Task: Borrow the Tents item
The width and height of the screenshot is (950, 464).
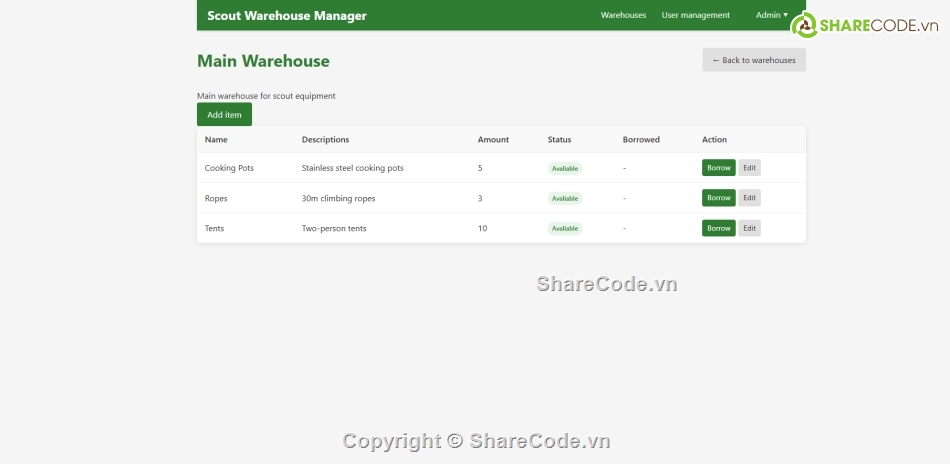Action: tap(718, 228)
